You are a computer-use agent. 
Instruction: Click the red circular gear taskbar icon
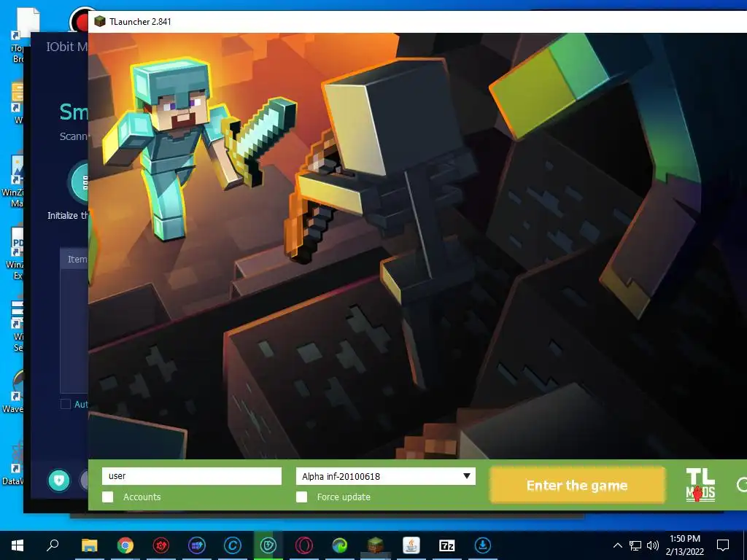[161, 545]
